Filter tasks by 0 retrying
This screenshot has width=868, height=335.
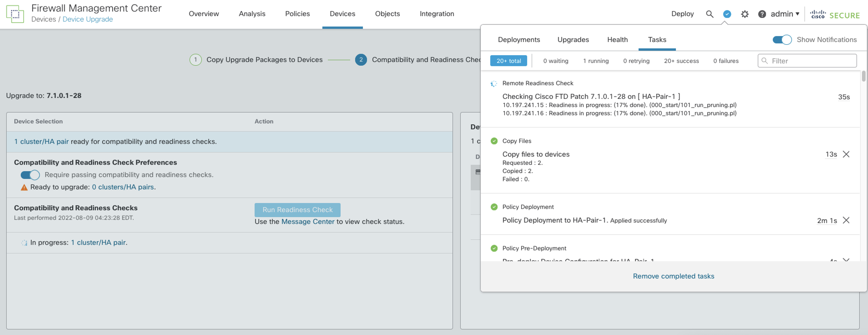636,61
